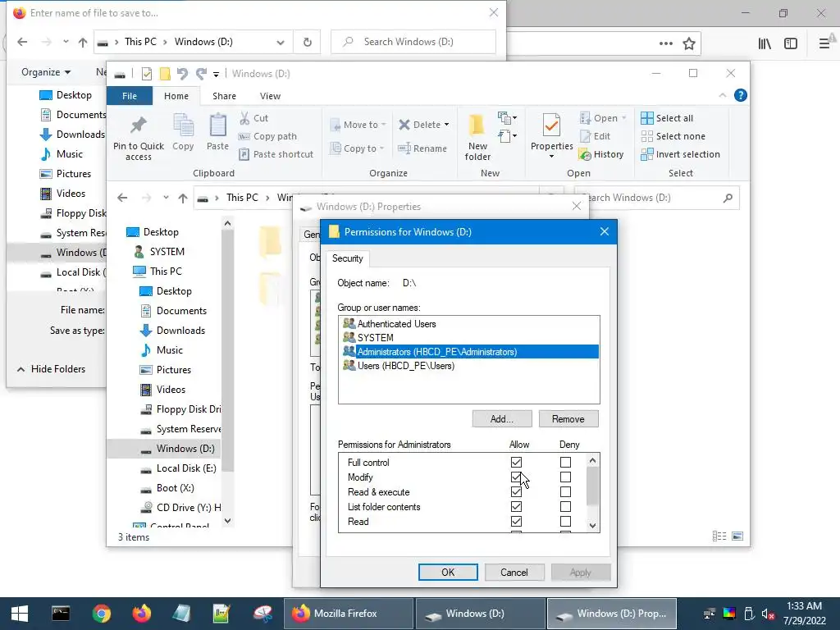This screenshot has height=630, width=840.
Task: Expand Delete dropdown arrow
Action: pos(446,125)
